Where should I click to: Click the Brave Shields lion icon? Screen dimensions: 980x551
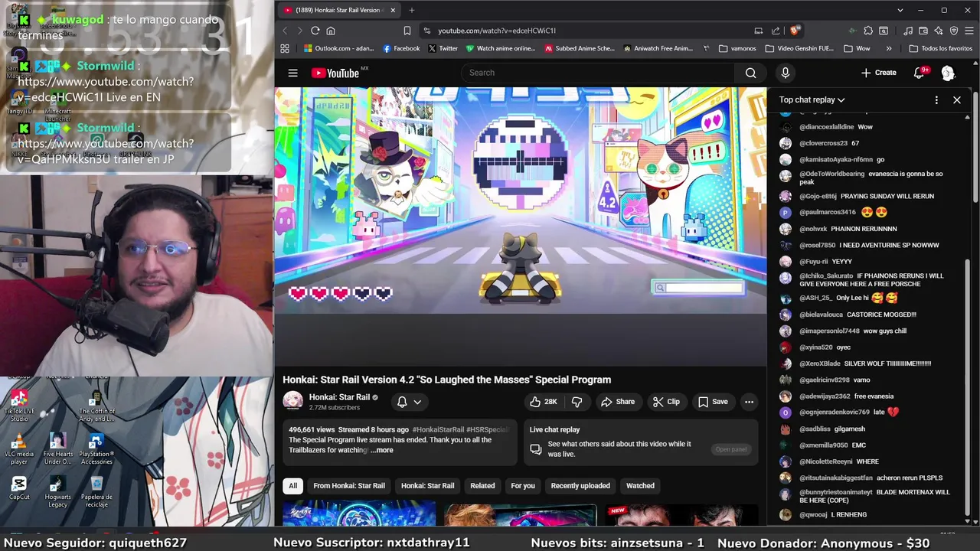click(x=795, y=31)
